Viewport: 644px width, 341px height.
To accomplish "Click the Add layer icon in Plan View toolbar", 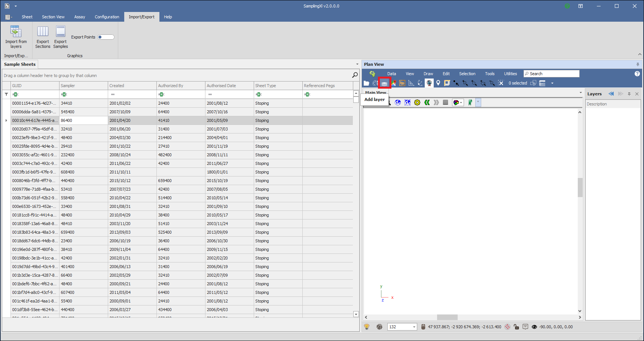I will pos(384,83).
